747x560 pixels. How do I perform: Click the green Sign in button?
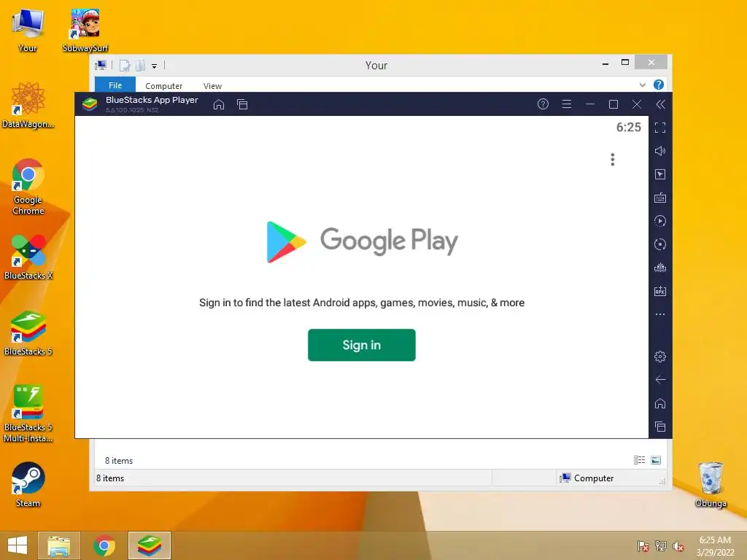click(x=362, y=345)
